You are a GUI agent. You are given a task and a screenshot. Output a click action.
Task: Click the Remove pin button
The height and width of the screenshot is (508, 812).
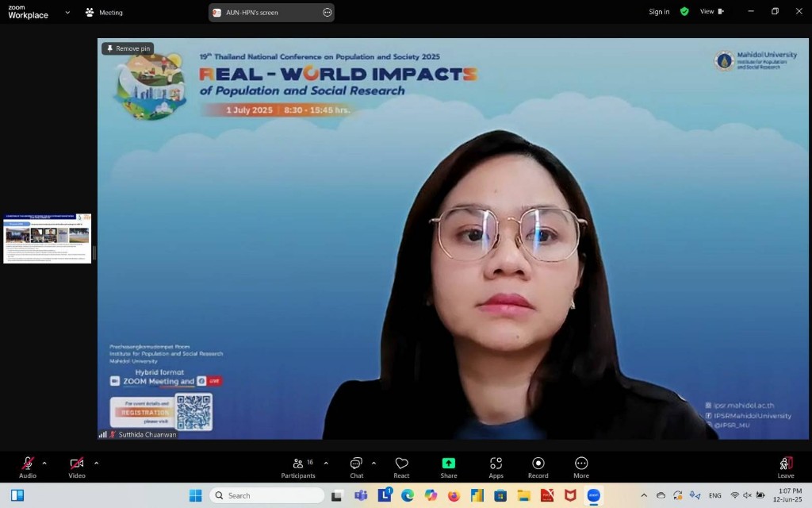(x=128, y=48)
